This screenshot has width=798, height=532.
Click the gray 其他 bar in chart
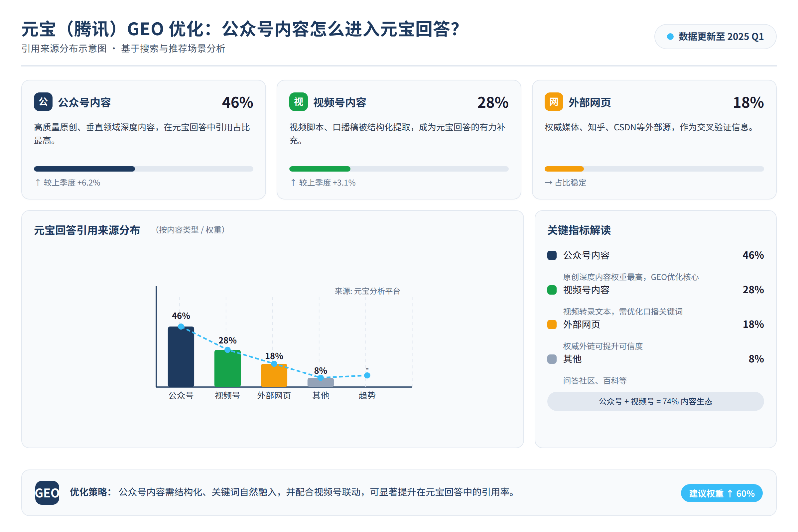click(x=321, y=382)
